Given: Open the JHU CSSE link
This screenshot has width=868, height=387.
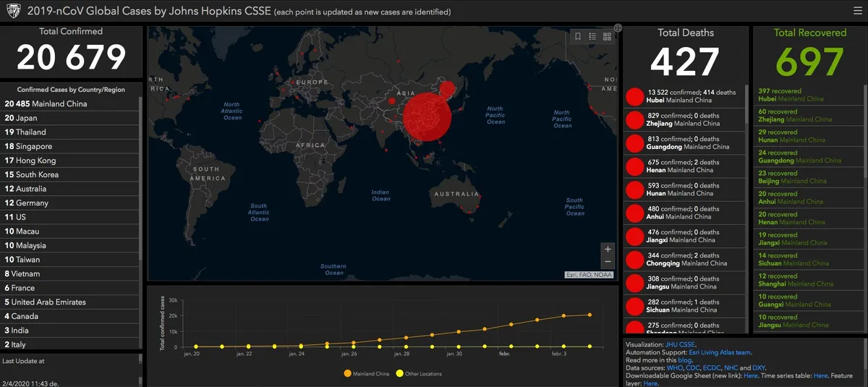Looking at the screenshot, I should click(681, 344).
